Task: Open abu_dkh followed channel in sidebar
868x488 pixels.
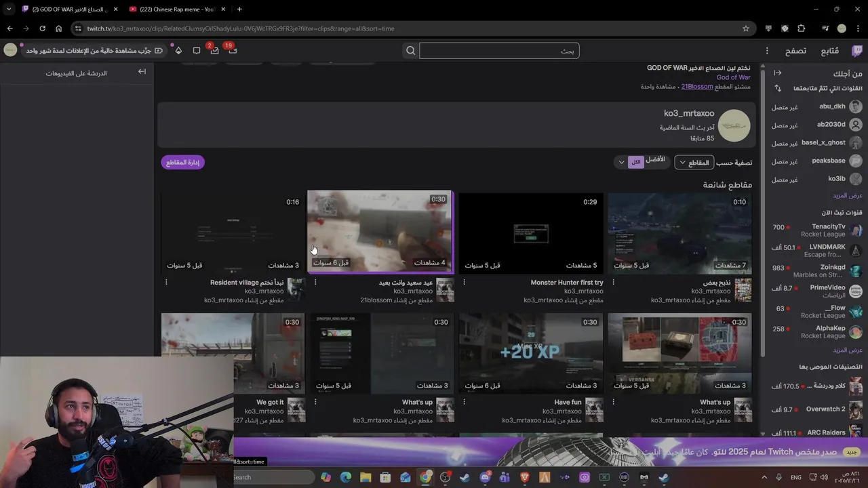Action: pos(816,106)
